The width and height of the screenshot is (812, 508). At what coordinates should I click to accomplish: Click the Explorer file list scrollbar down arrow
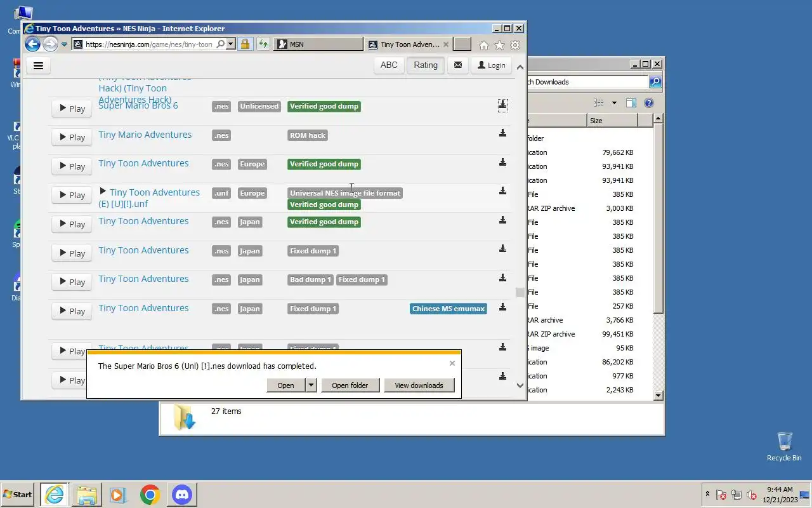coord(658,396)
